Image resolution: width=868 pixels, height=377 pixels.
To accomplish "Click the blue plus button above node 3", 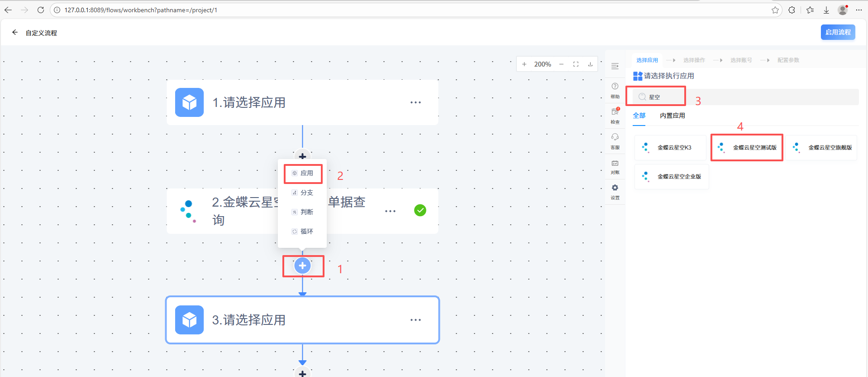I will pyautogui.click(x=302, y=266).
